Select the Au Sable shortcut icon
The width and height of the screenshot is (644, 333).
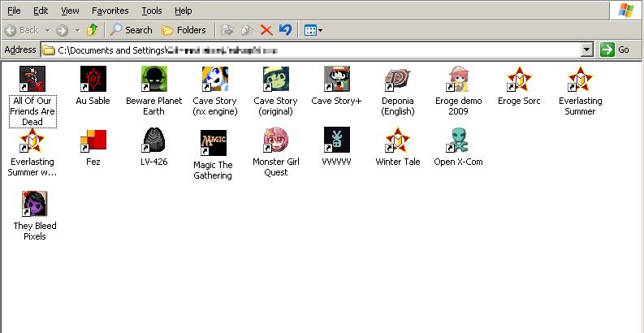[93, 79]
